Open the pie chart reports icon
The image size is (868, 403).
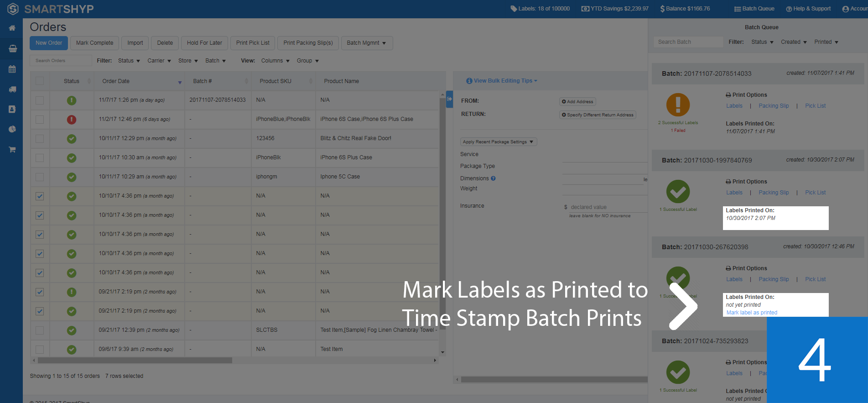(x=12, y=129)
